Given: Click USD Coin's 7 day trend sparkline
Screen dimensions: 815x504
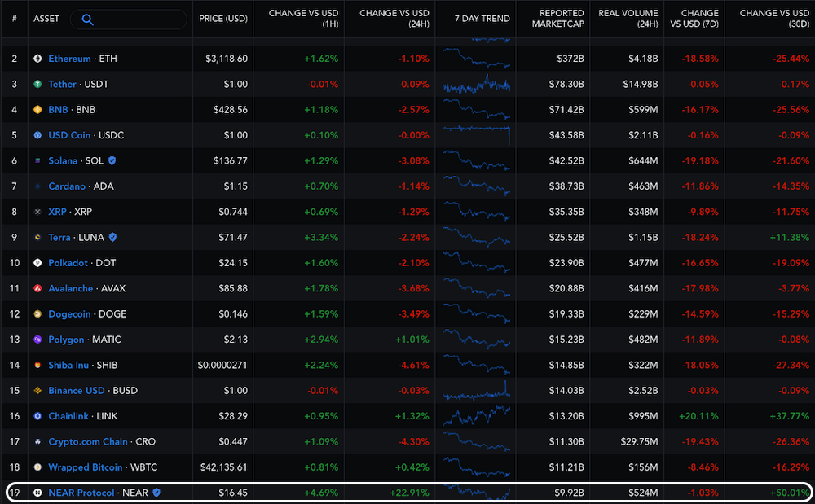Looking at the screenshot, I should pos(476,135).
